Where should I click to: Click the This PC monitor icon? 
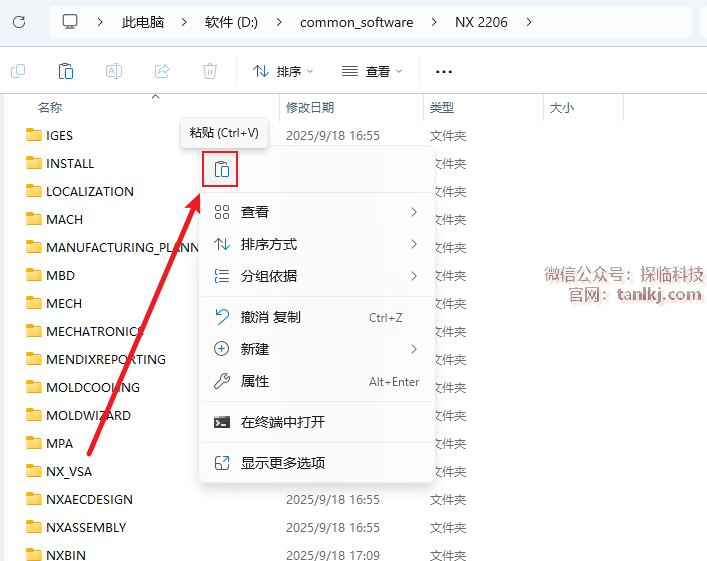tap(70, 22)
